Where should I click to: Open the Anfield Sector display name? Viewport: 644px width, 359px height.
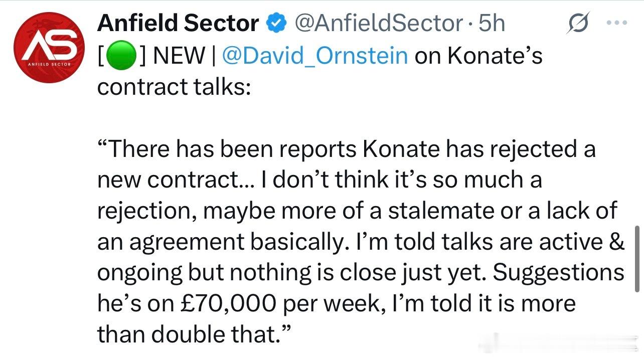click(x=178, y=24)
